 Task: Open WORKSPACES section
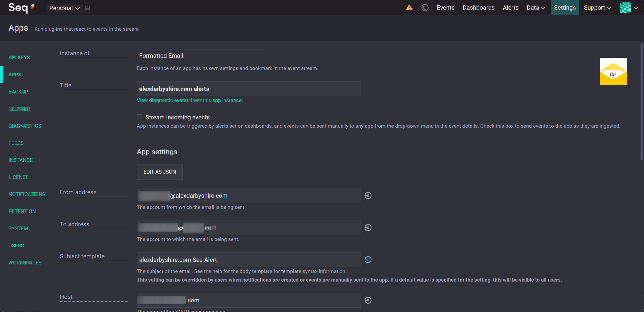(25, 263)
